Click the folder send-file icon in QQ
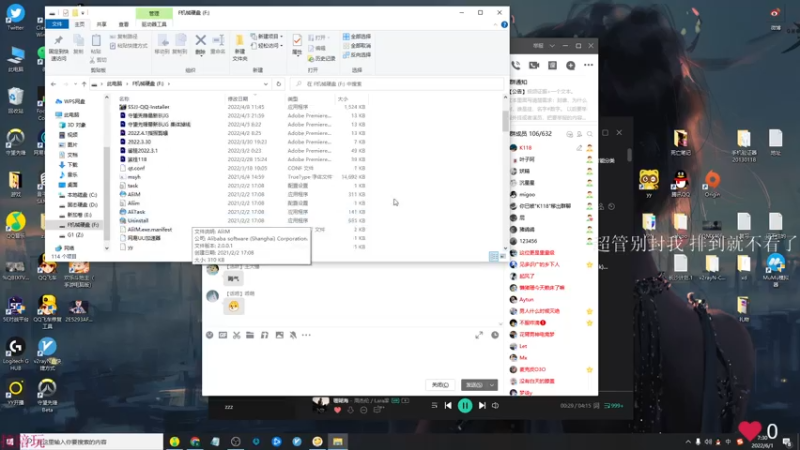 250,335
